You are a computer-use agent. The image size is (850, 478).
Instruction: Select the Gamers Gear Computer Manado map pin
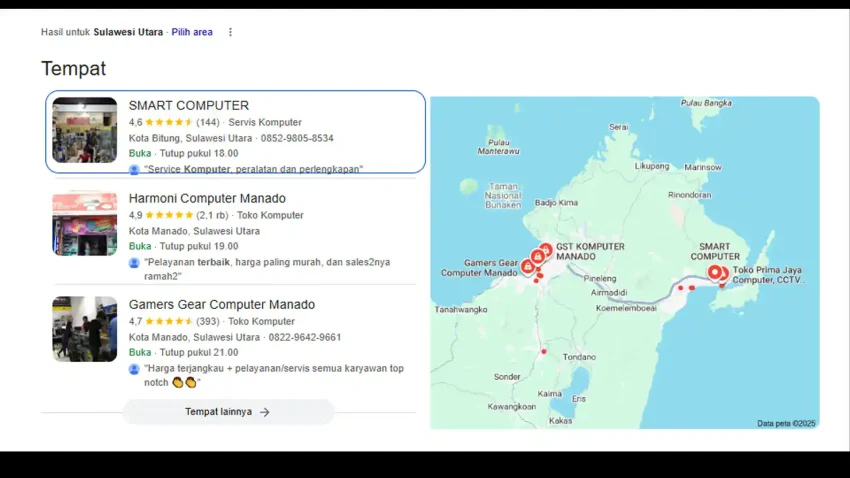click(x=527, y=266)
